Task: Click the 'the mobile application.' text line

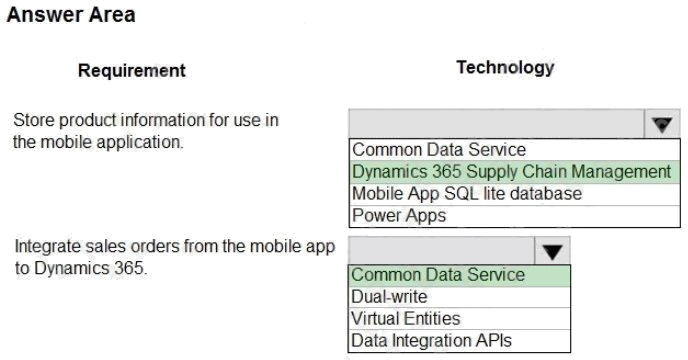Action: [98, 142]
